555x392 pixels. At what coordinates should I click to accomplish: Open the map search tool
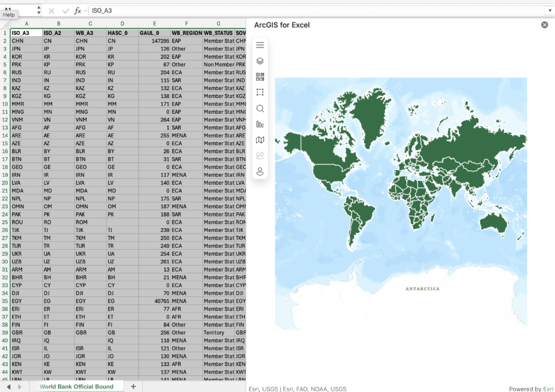(x=260, y=109)
